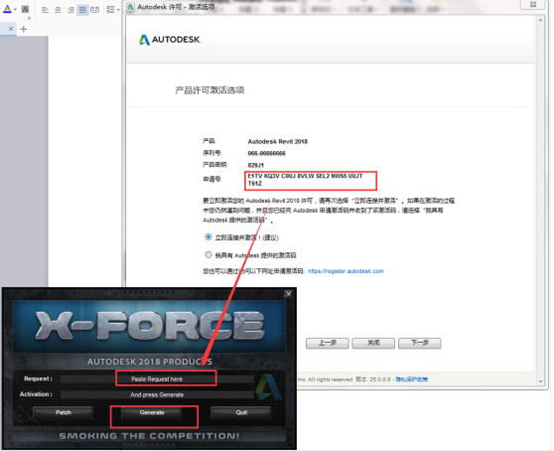Viewport: 554px width, 451px height.
Task: Click the line spacing icon
Action: 111,10
